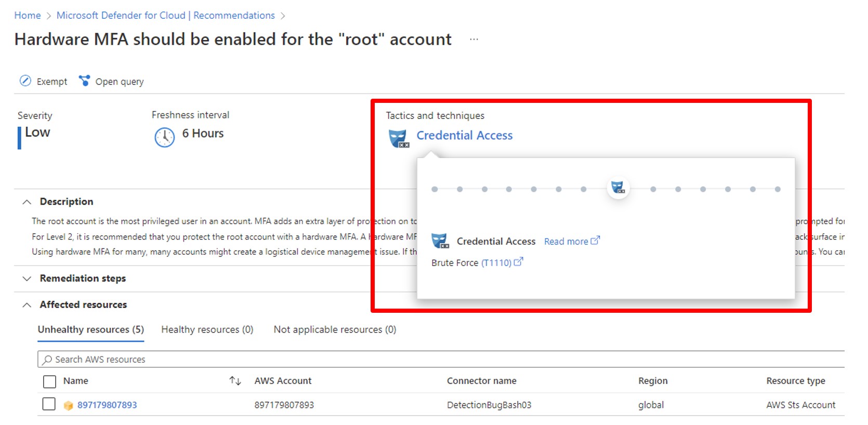Open query in resource graph
Screen dimensions: 868x425
click(111, 81)
